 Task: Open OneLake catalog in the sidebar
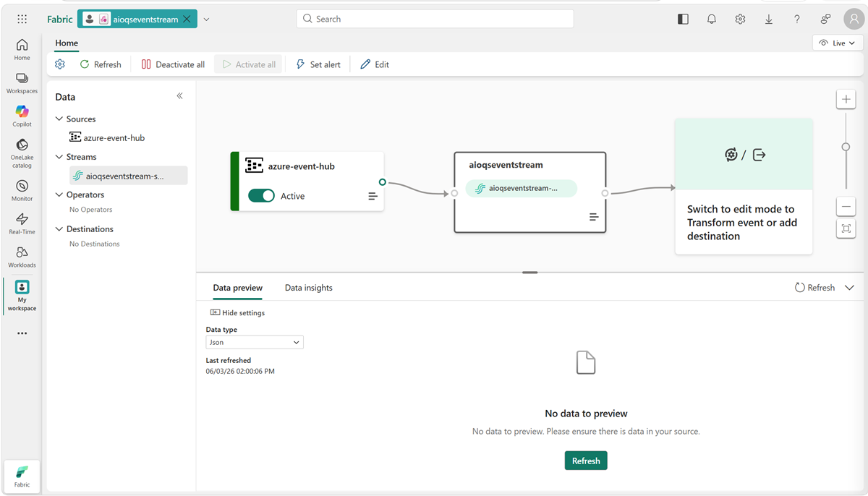pyautogui.click(x=22, y=153)
